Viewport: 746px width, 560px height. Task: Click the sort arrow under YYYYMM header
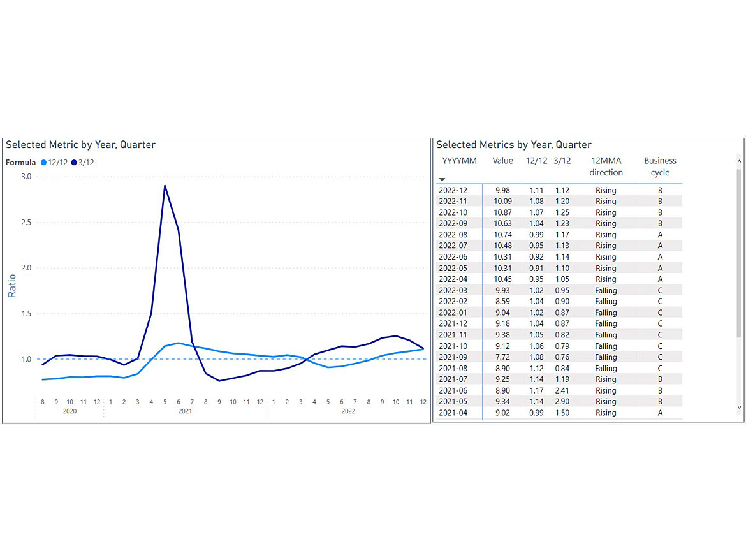(442, 180)
